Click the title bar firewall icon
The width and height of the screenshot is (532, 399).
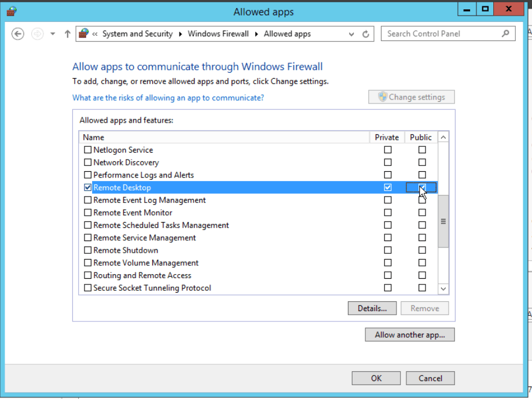tap(12, 12)
